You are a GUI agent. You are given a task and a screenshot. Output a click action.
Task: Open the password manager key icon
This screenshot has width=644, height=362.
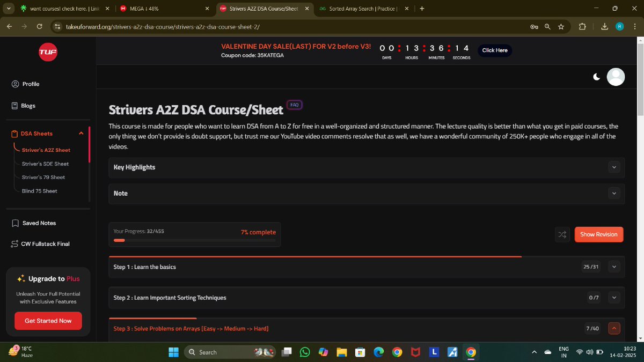pyautogui.click(x=533, y=26)
